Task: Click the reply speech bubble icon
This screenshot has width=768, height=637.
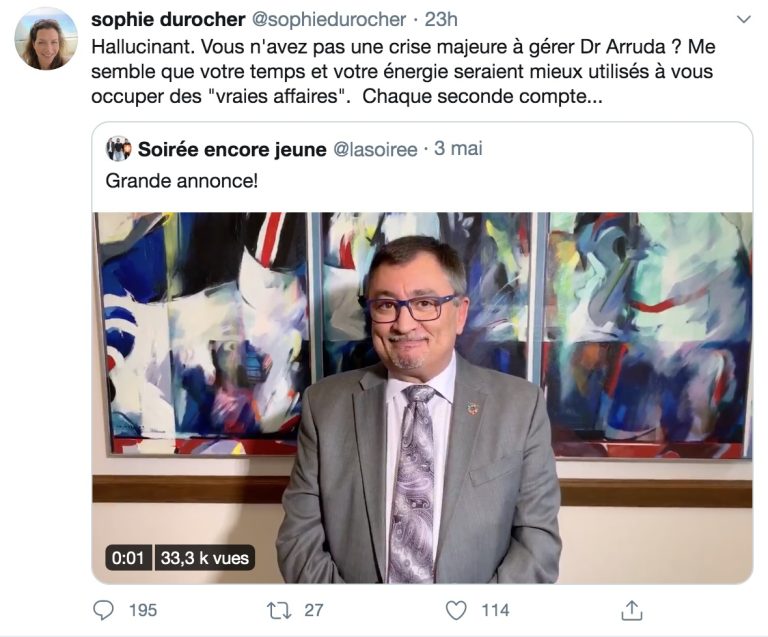Action: pyautogui.click(x=103, y=610)
